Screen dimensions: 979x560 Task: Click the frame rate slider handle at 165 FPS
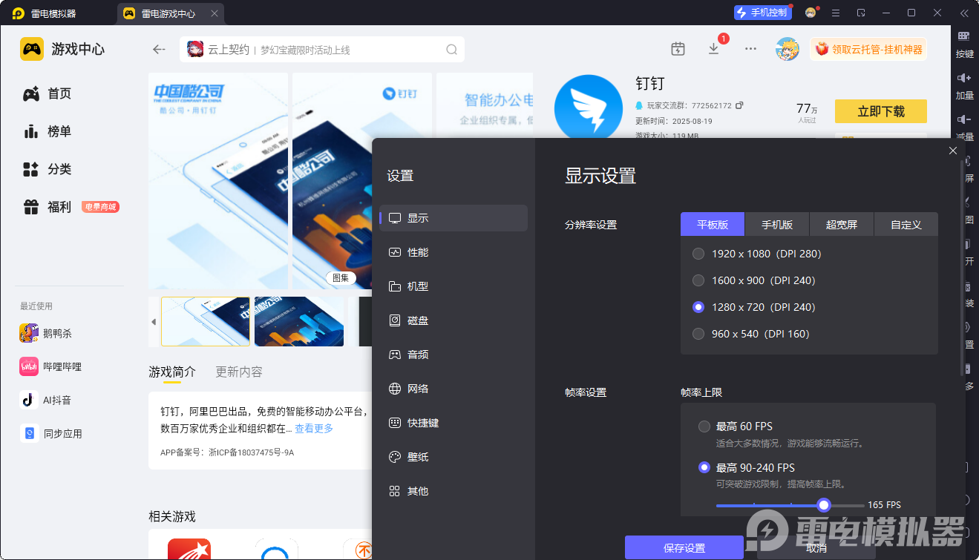click(x=823, y=505)
